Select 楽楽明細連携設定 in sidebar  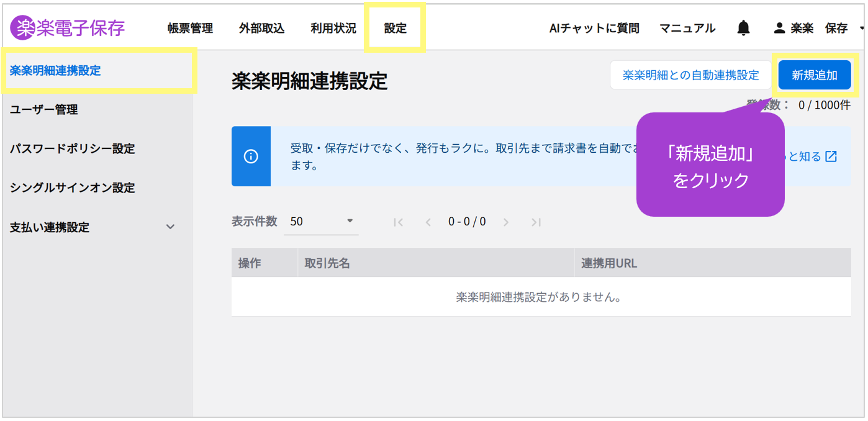97,71
